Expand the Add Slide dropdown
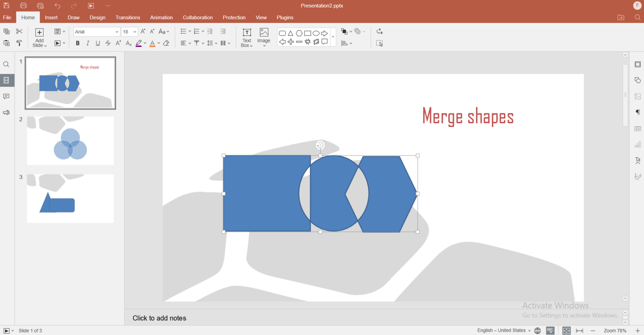Viewport: 644px width, 335px height. click(39, 43)
